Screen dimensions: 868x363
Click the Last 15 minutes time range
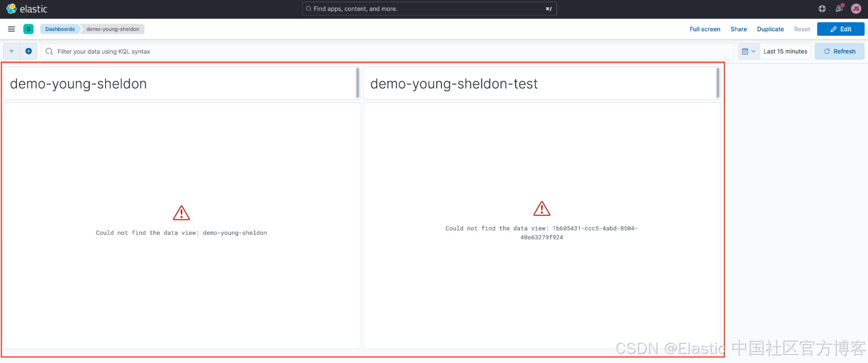785,51
